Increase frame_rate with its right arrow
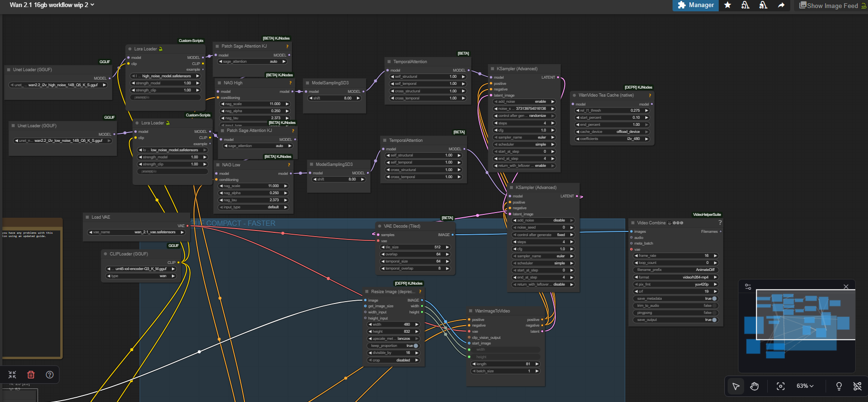 tap(715, 256)
